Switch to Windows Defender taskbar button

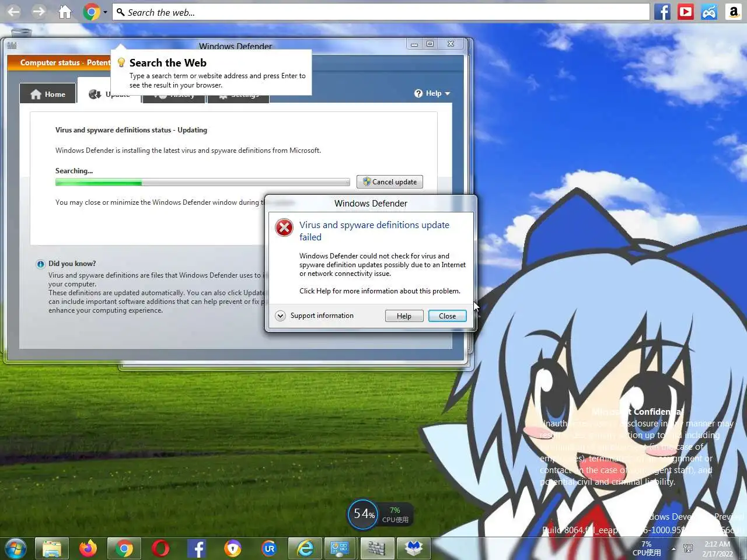click(x=376, y=548)
